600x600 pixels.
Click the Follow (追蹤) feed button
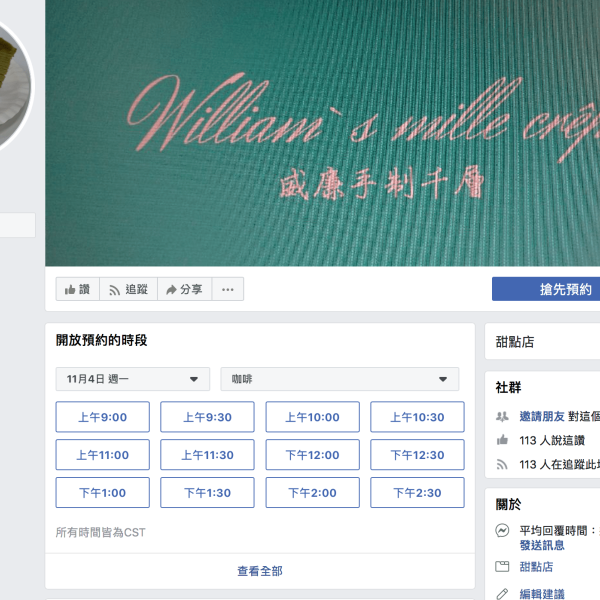pyautogui.click(x=129, y=289)
